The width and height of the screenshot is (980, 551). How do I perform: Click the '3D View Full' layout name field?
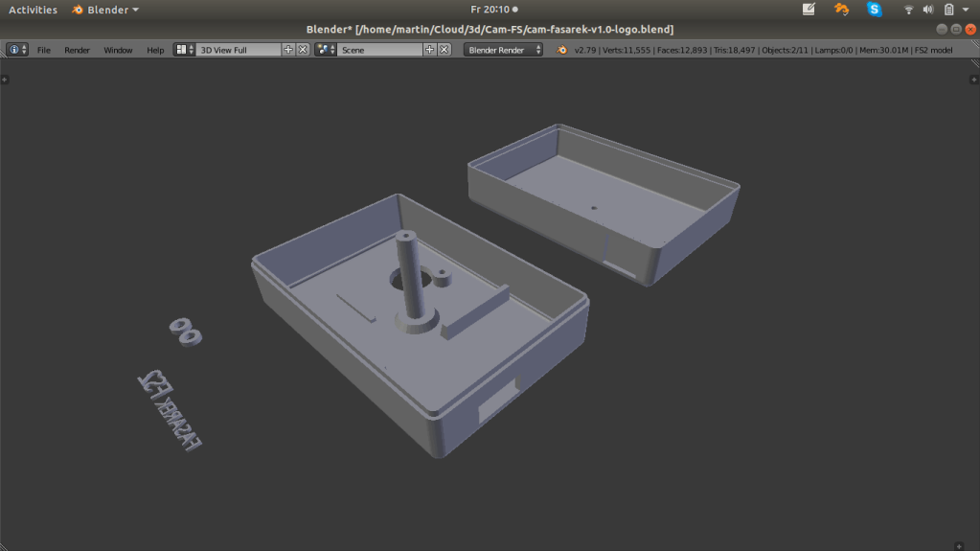239,50
